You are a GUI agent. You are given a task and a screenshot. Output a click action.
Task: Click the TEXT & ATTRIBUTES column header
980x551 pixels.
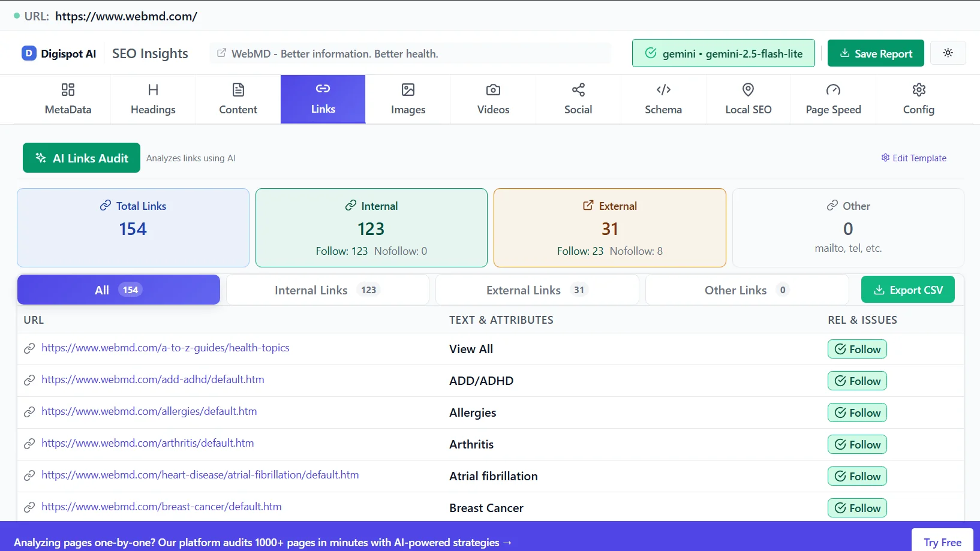pyautogui.click(x=501, y=320)
